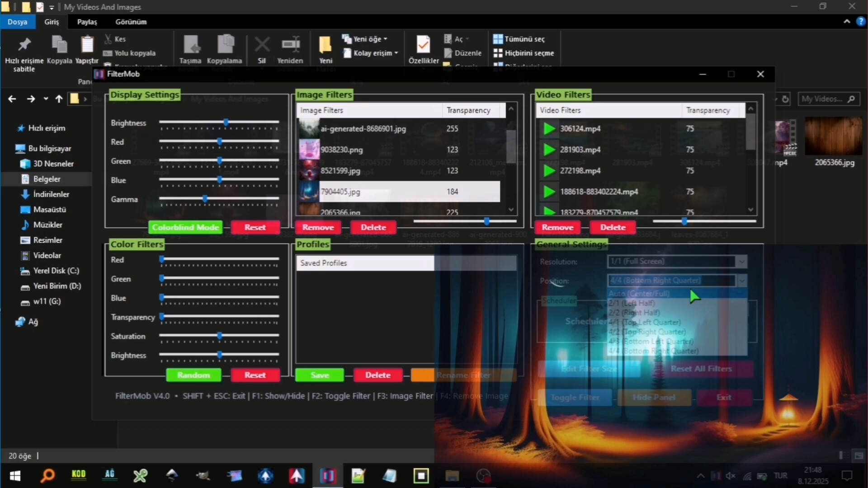Select 2/2 (Right Half) position option
Screen dimensions: 868x488
click(634, 312)
